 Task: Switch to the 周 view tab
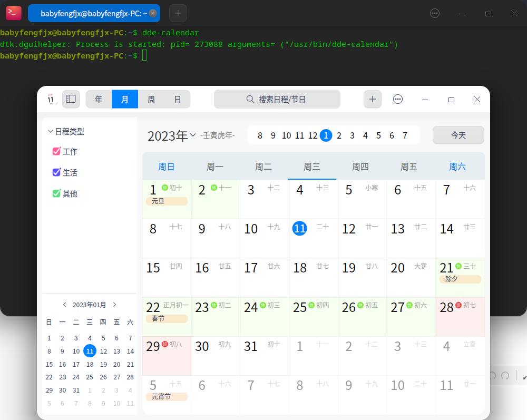[x=151, y=99]
